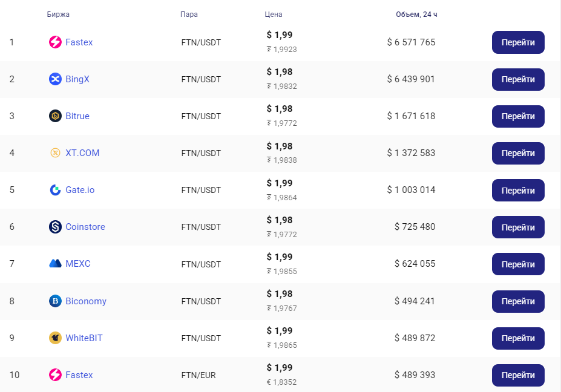Viewport: 561px width, 392px height.
Task: Click Перейти button in the Gate.io row
Action: point(518,191)
